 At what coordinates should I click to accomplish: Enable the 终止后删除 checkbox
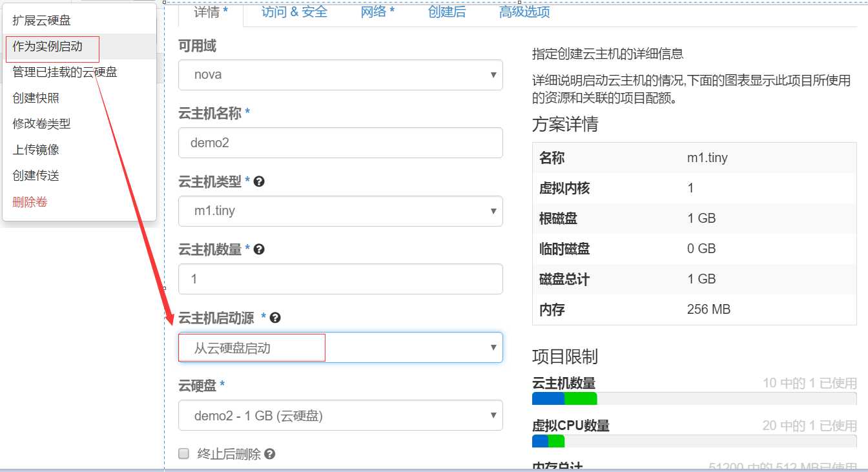pyautogui.click(x=184, y=453)
